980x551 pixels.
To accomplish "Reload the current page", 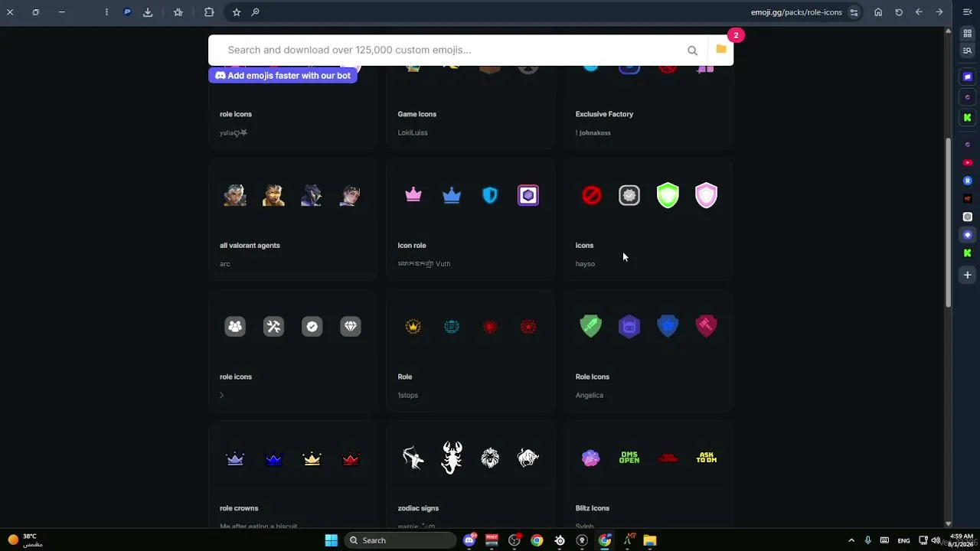I will [899, 12].
